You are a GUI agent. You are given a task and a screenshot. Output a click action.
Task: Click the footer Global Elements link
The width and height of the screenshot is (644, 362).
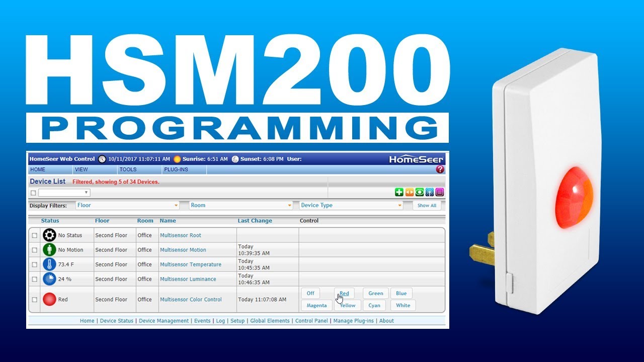[x=270, y=321]
